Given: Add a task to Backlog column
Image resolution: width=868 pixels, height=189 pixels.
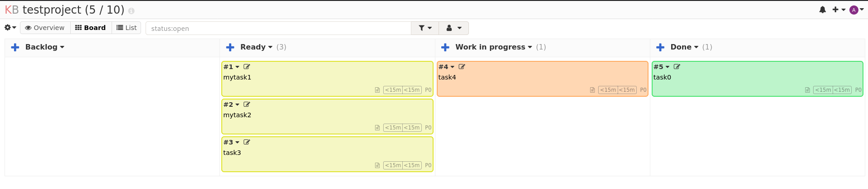Looking at the screenshot, I should (15, 47).
